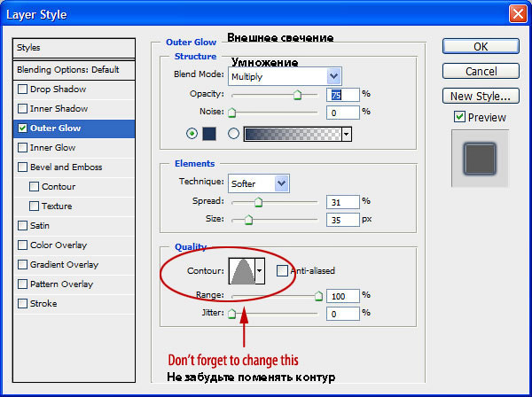Tick the Pattern Overlay checkbox
Image resolution: width=532 pixels, height=397 pixels.
point(22,284)
